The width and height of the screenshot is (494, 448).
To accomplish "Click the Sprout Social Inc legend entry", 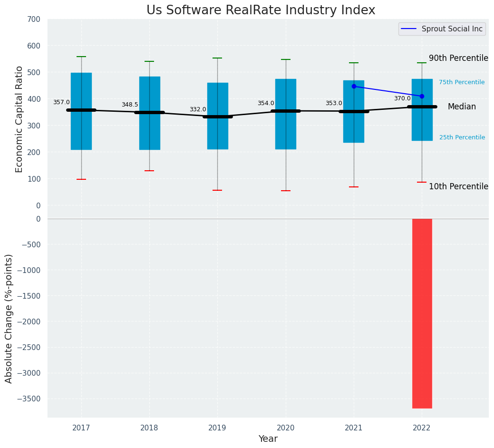I will pyautogui.click(x=442, y=29).
